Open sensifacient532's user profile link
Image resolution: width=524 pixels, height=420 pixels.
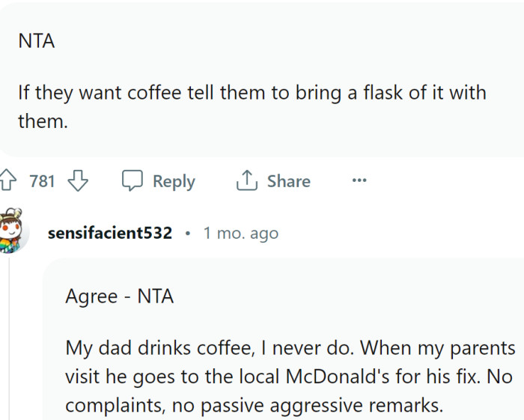coord(109,233)
